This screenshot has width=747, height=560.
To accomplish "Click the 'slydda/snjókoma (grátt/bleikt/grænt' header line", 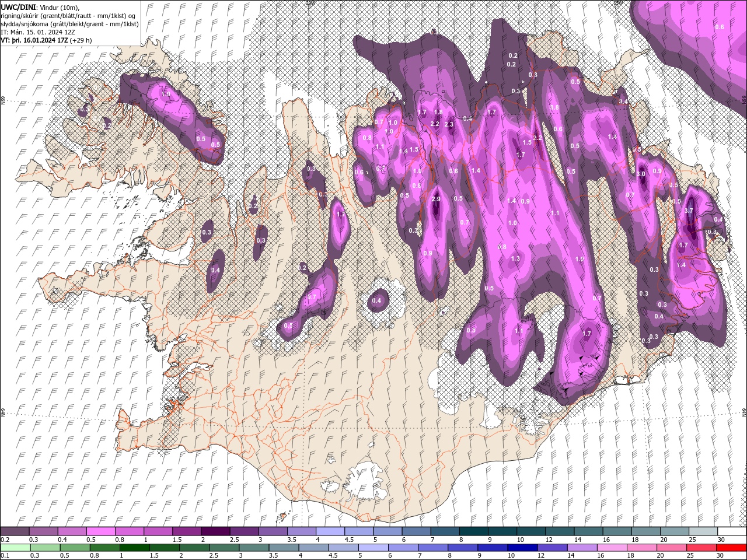I will (69, 24).
